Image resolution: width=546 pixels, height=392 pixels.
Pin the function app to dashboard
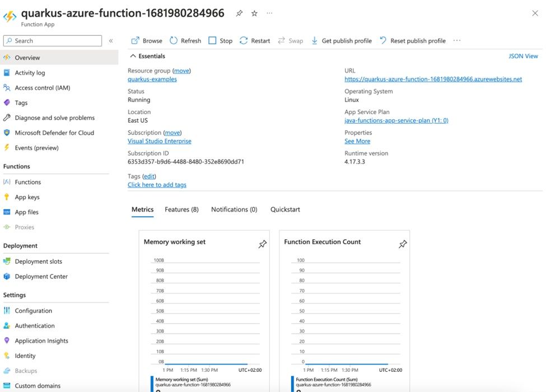click(239, 13)
